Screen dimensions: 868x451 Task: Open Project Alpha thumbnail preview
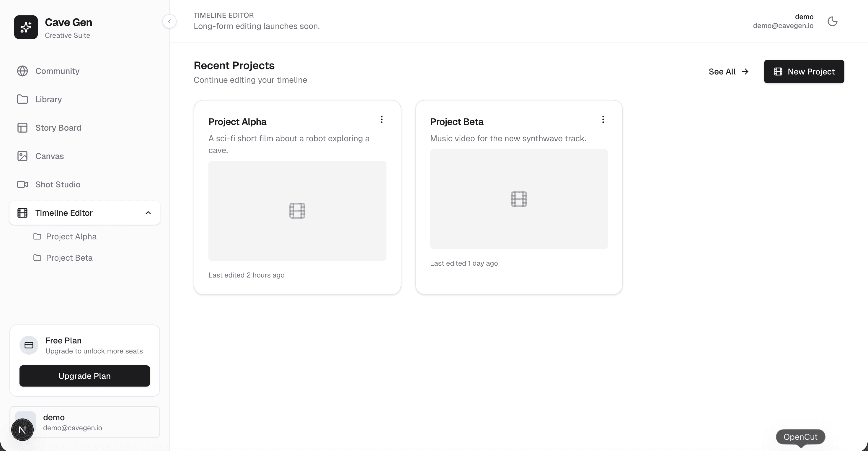coord(297,210)
